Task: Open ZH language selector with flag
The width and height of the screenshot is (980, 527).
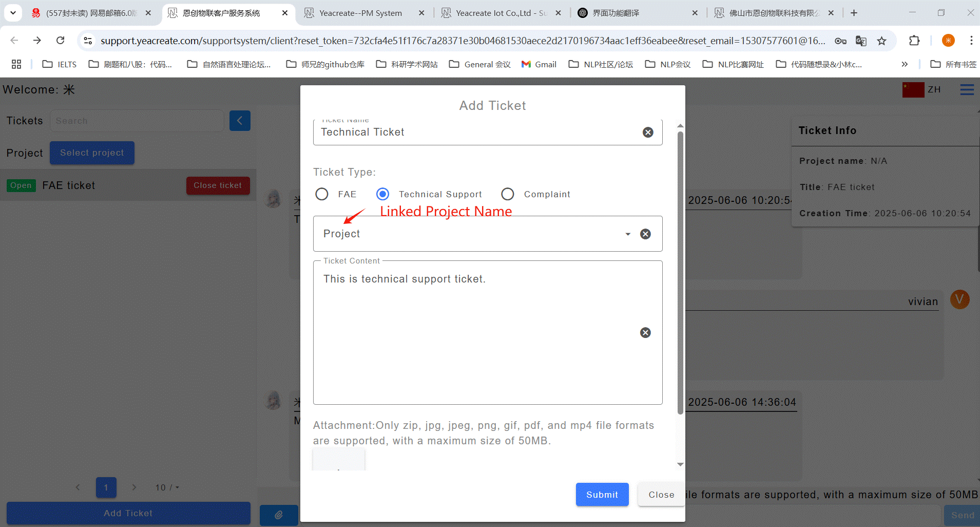Action: (921, 90)
